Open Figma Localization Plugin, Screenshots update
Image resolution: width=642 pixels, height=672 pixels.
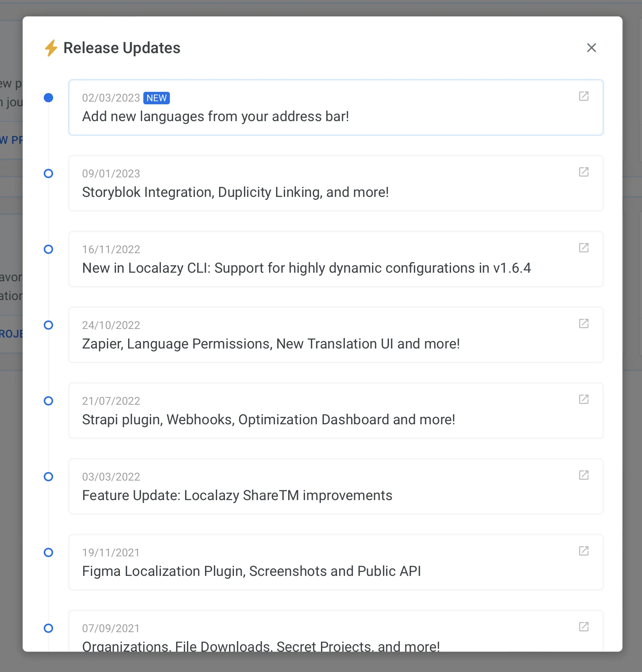pyautogui.click(x=251, y=571)
